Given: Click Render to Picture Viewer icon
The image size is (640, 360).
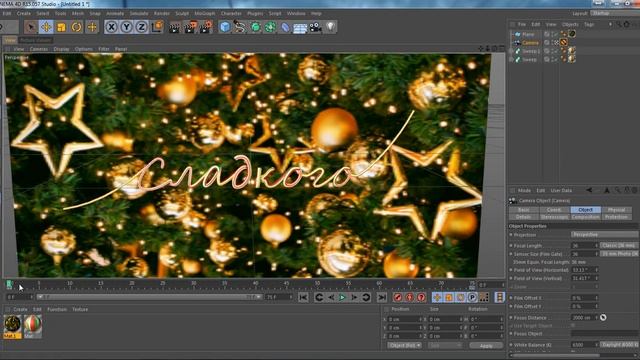Looking at the screenshot, I should (x=190, y=27).
